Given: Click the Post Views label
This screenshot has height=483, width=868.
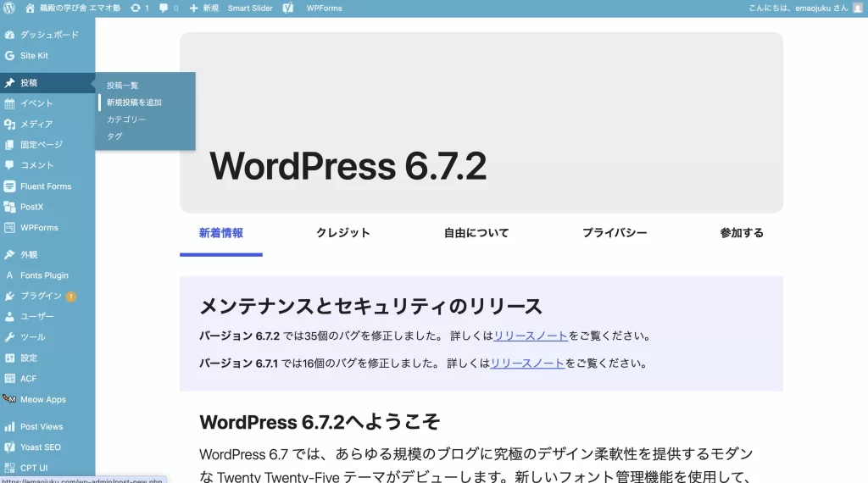Looking at the screenshot, I should click(x=42, y=426).
